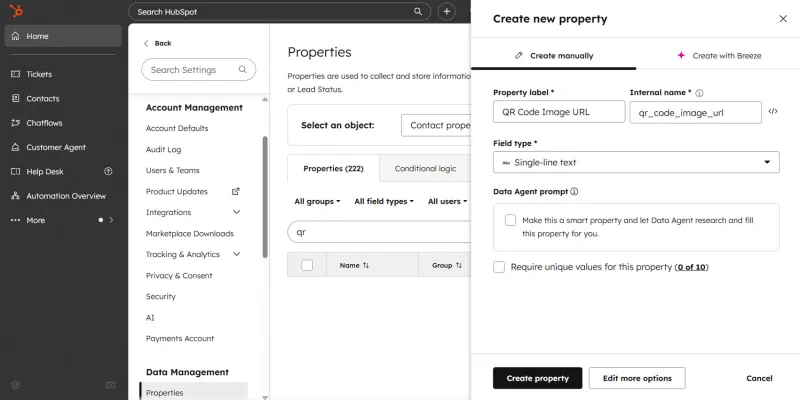Switch to the Conditional logic tab

click(425, 168)
